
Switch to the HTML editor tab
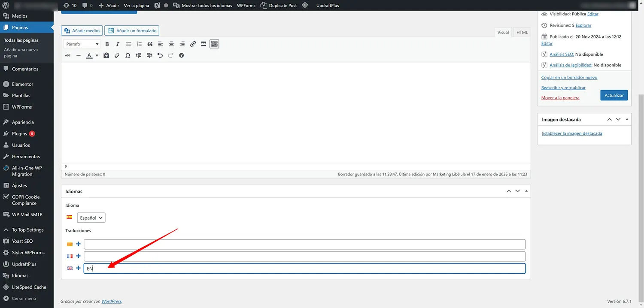(x=522, y=33)
